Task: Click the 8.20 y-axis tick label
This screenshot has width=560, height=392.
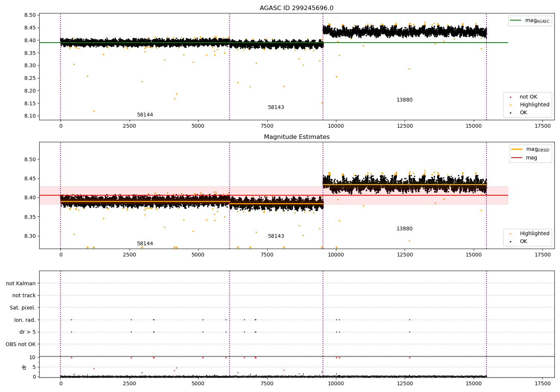Action: tap(30, 91)
